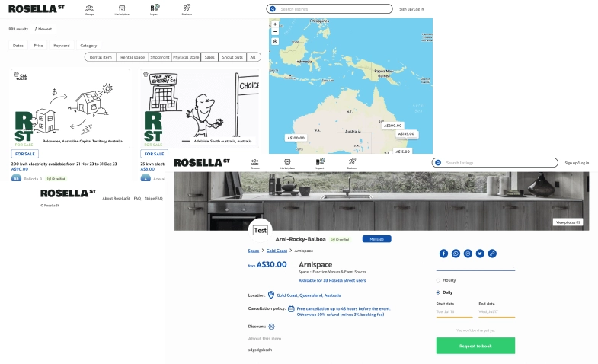Open the Dates filter

tap(18, 46)
